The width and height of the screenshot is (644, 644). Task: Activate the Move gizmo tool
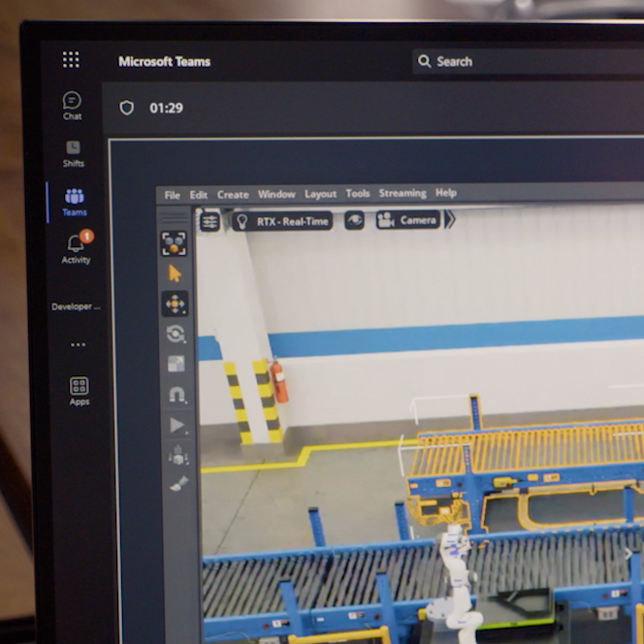175,304
